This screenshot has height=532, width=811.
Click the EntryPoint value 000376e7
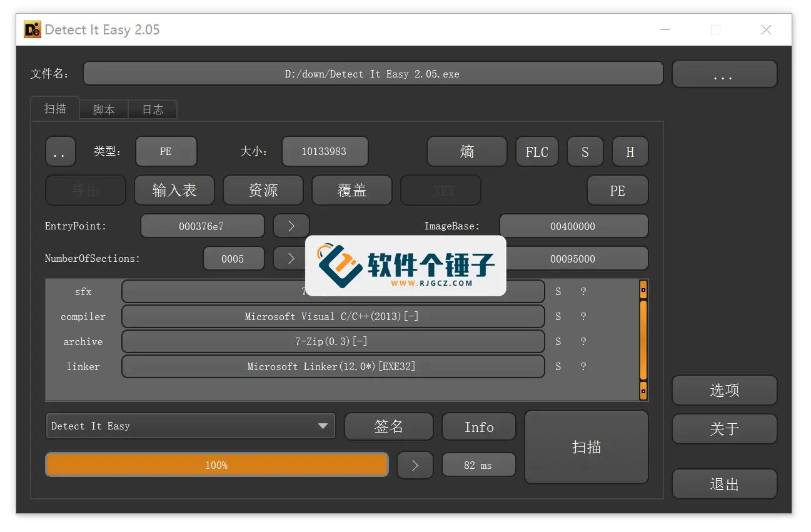[x=202, y=226]
